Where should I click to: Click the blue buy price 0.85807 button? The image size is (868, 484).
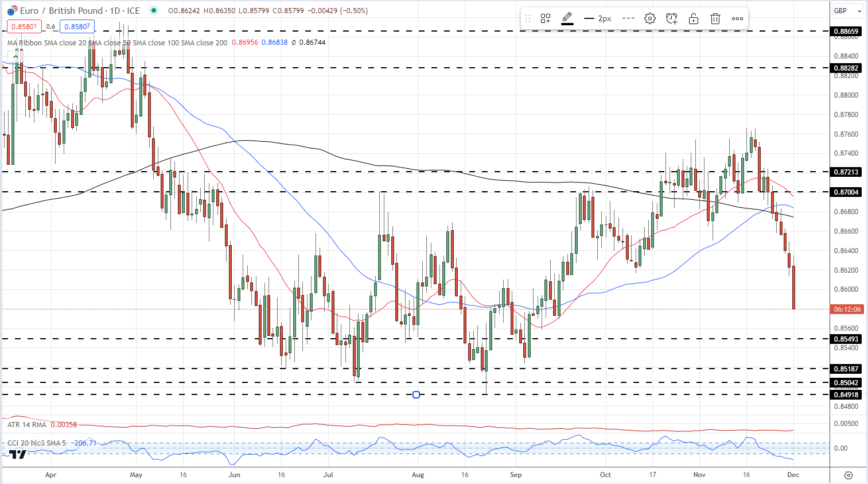coord(77,26)
